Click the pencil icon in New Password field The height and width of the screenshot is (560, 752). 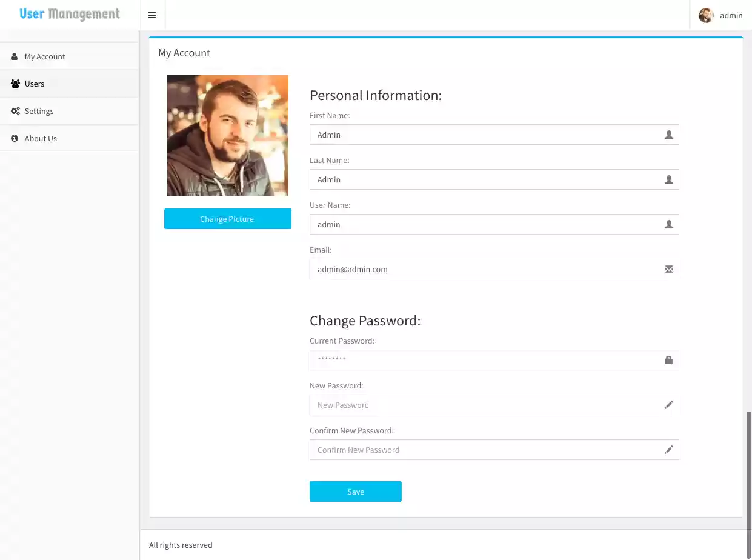click(x=668, y=405)
